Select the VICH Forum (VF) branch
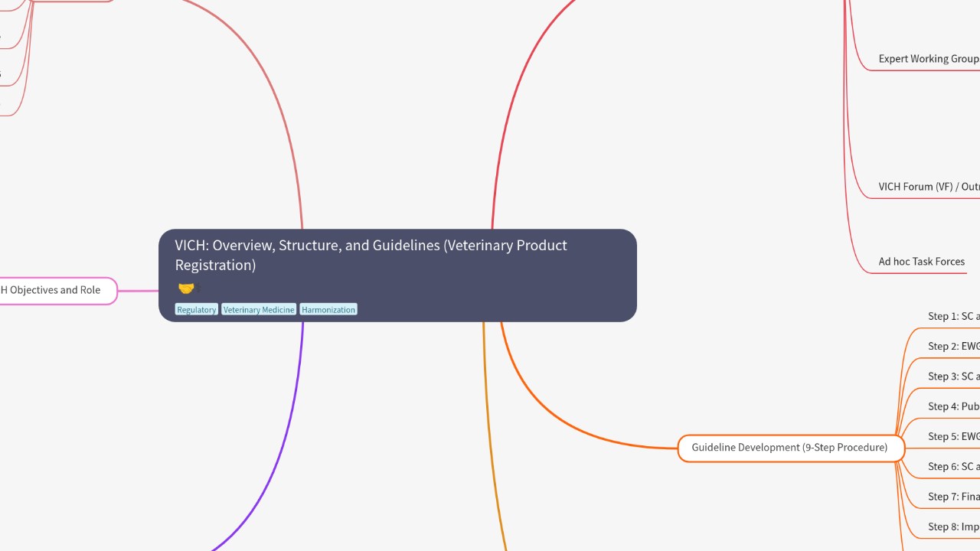The image size is (980, 551). tap(928, 187)
